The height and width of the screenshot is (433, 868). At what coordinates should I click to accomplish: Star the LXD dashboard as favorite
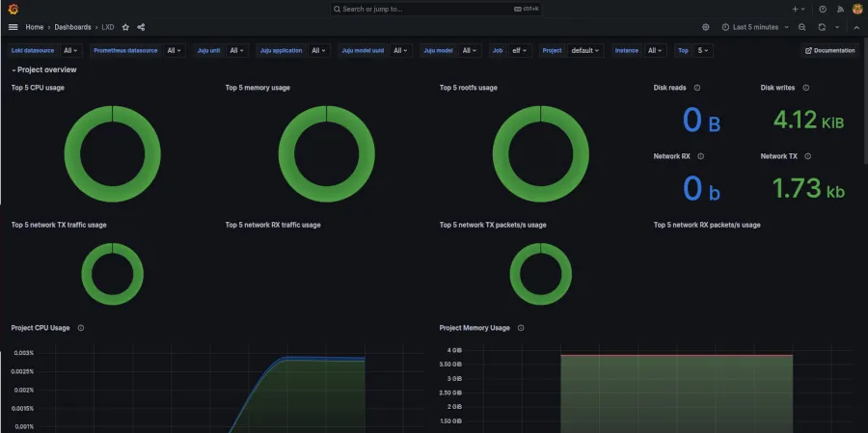point(125,27)
